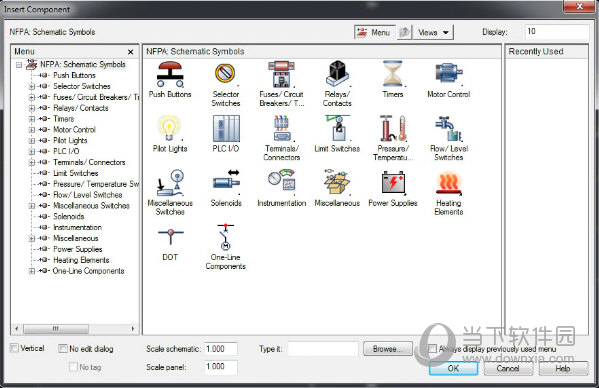
Task: Click the OK button
Action: coord(453,368)
